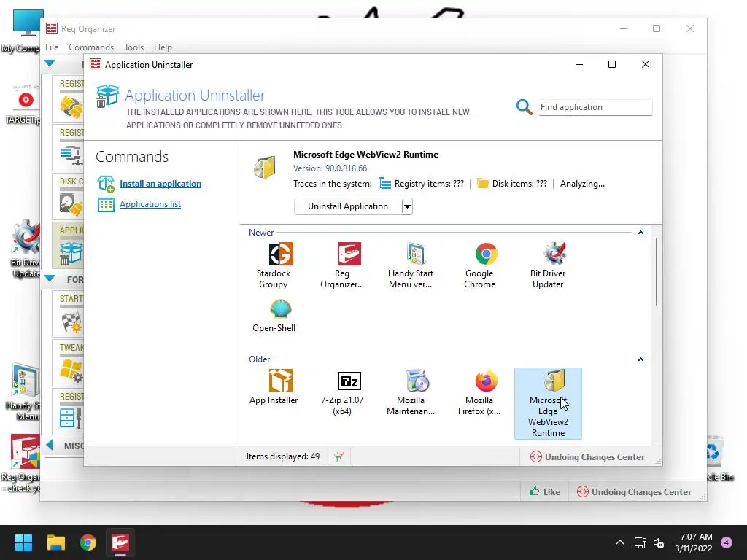This screenshot has width=747, height=560.
Task: Click Install an application link
Action: 160,184
